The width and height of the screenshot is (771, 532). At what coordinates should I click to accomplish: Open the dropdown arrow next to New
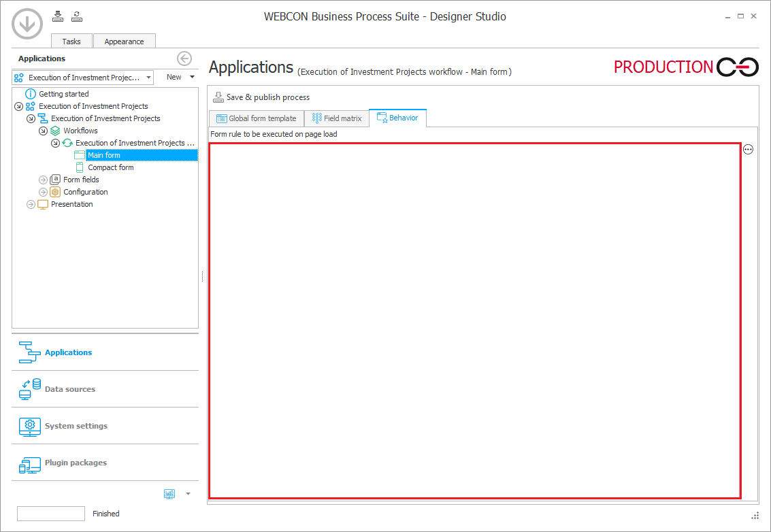[193, 77]
